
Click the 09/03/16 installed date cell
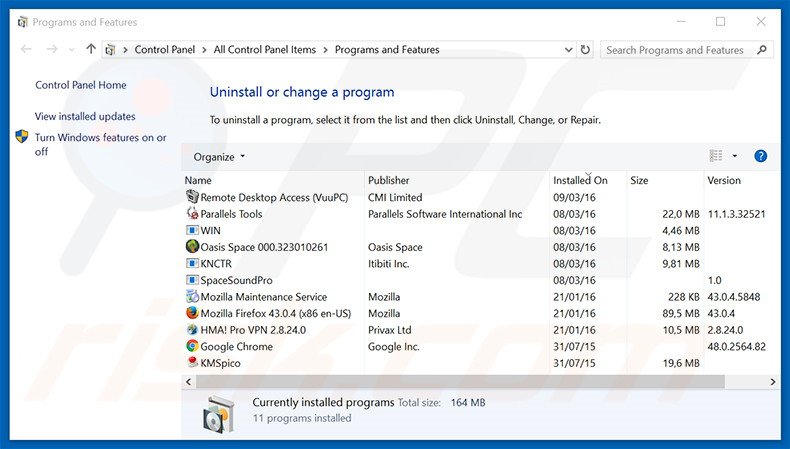click(x=574, y=197)
